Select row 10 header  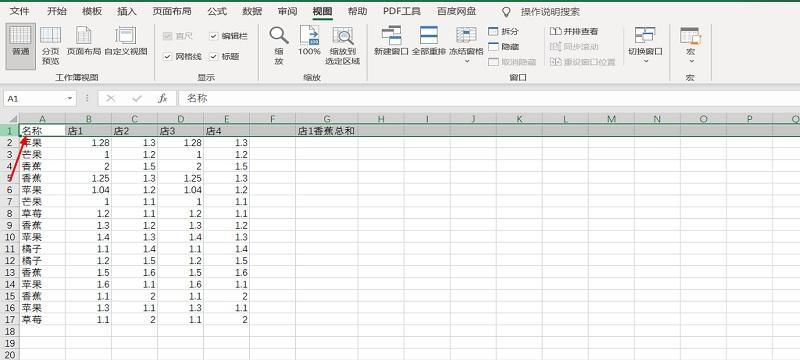pyautogui.click(x=11, y=237)
